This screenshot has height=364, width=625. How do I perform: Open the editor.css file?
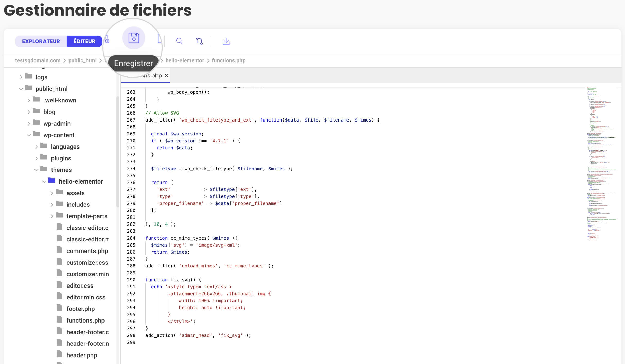[80, 286]
